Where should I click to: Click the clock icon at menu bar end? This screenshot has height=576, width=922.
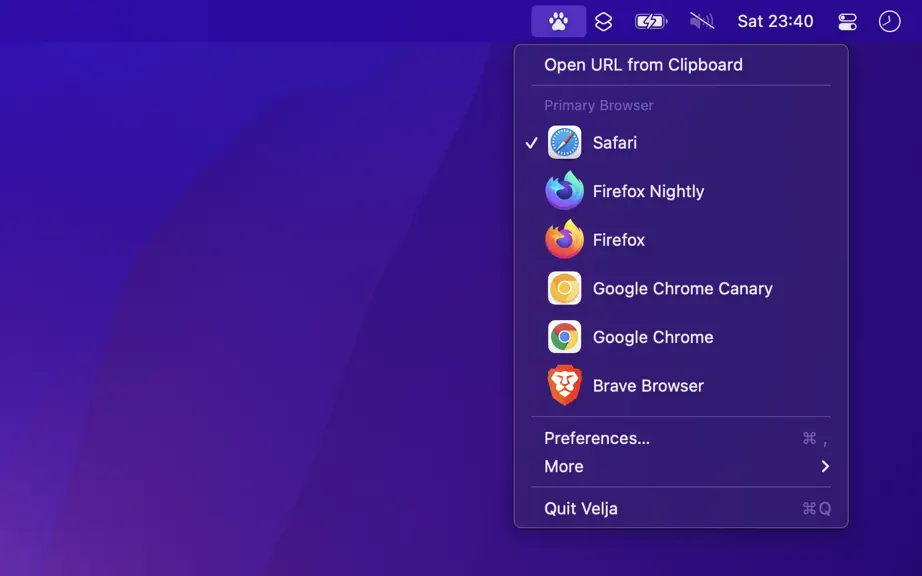click(889, 22)
